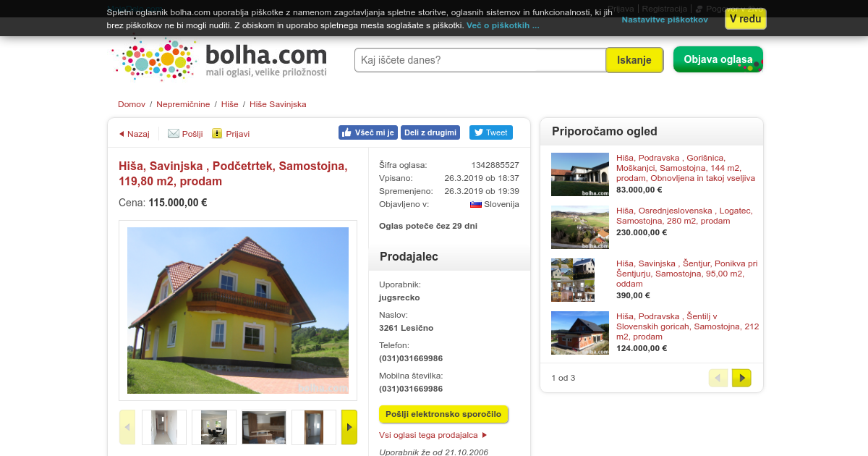Click the Pošlji envelope icon
The width and height of the screenshot is (868, 456).
[x=174, y=133]
